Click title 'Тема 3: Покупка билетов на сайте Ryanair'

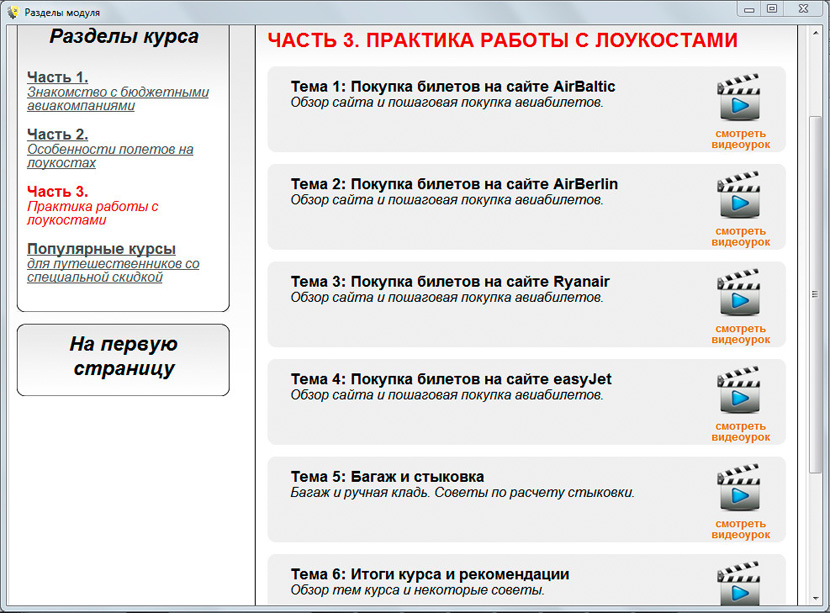click(450, 281)
